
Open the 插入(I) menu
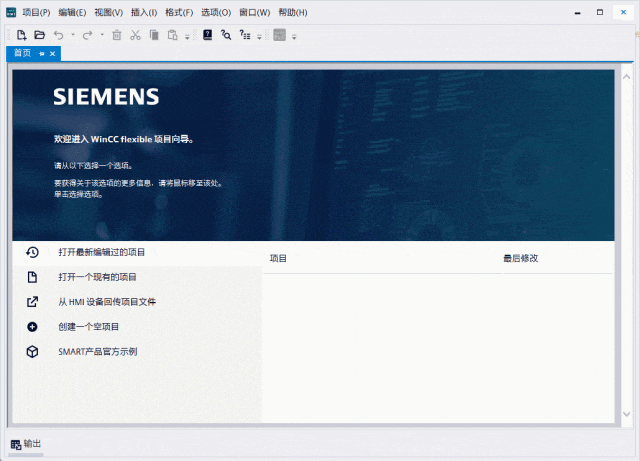coord(144,13)
